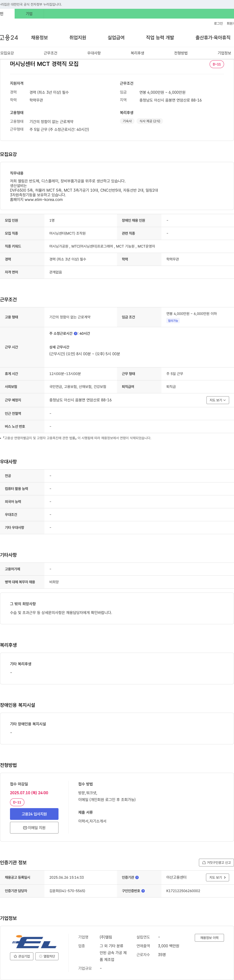Click the mail icon in 이메일 지원
234x980 pixels.
25,827
